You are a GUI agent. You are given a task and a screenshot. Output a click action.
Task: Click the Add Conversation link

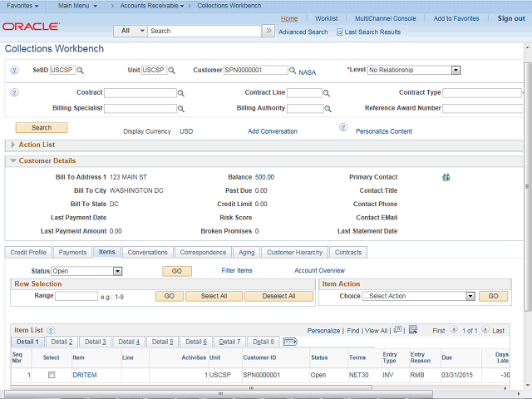pyautogui.click(x=272, y=131)
